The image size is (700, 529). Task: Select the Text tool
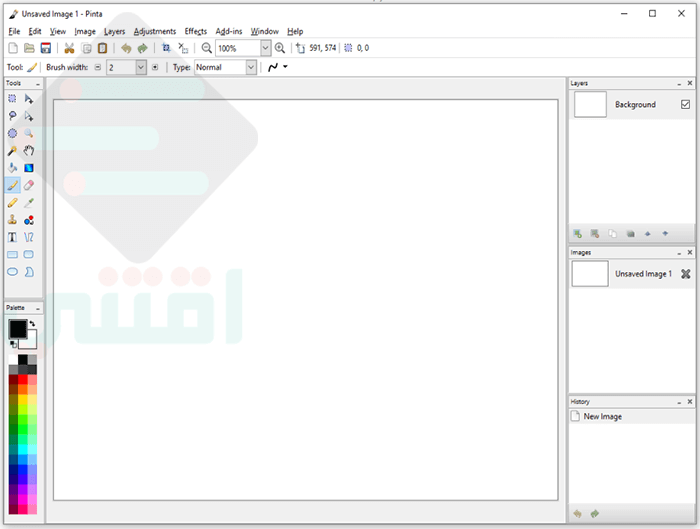[x=12, y=237]
